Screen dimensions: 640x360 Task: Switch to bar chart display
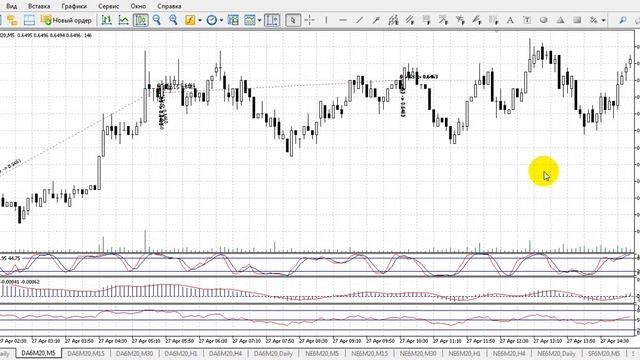(107, 20)
